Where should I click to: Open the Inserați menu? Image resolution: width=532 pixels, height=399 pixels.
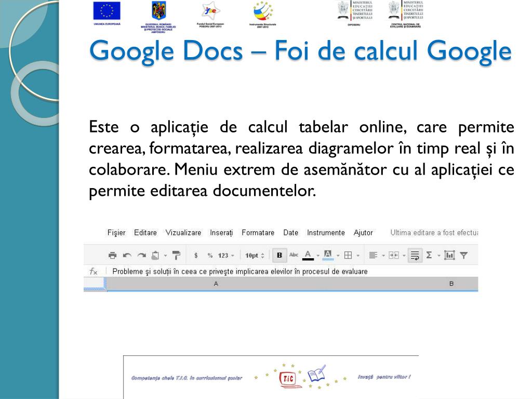tap(221, 233)
